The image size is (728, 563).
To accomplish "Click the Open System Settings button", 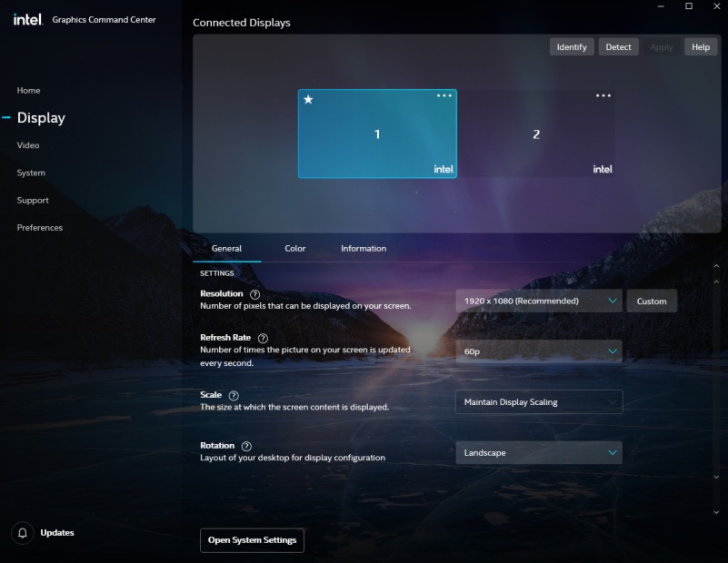I will point(252,540).
